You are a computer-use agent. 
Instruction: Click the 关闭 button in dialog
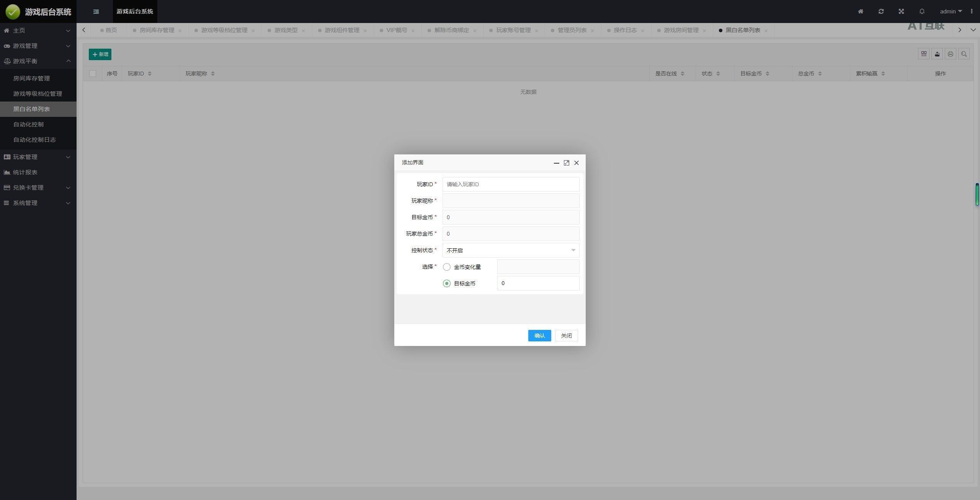(566, 336)
